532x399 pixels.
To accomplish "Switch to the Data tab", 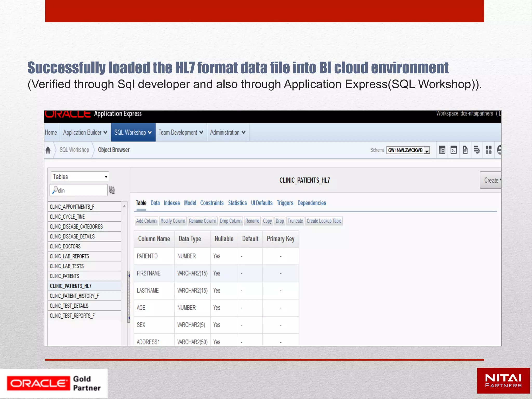I will coord(155,203).
